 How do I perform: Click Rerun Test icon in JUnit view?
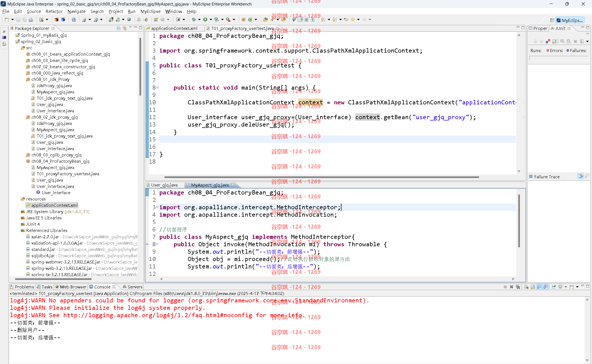pos(562,41)
